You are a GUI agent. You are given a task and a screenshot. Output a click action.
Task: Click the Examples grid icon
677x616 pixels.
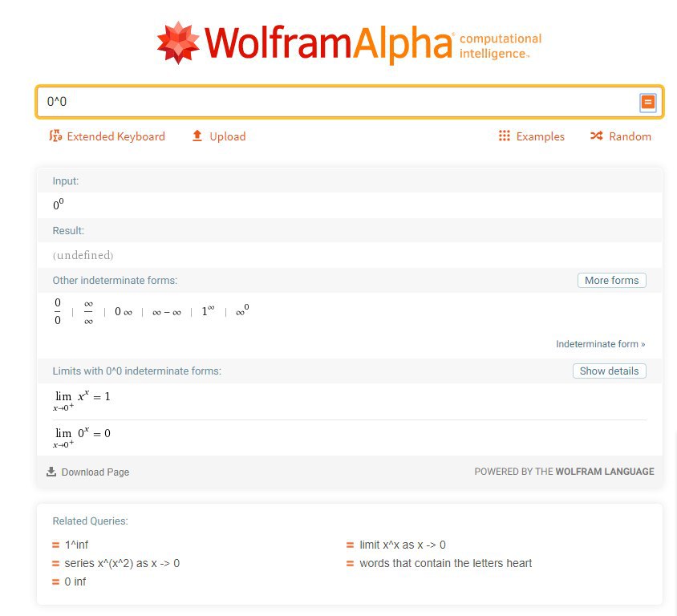tap(504, 136)
